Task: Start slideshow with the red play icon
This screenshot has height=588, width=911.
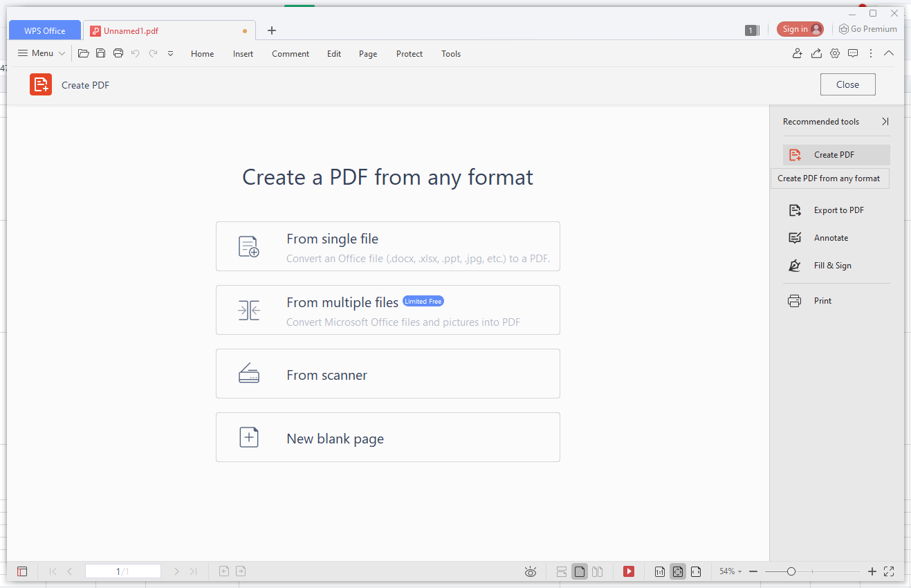Action: pos(629,571)
